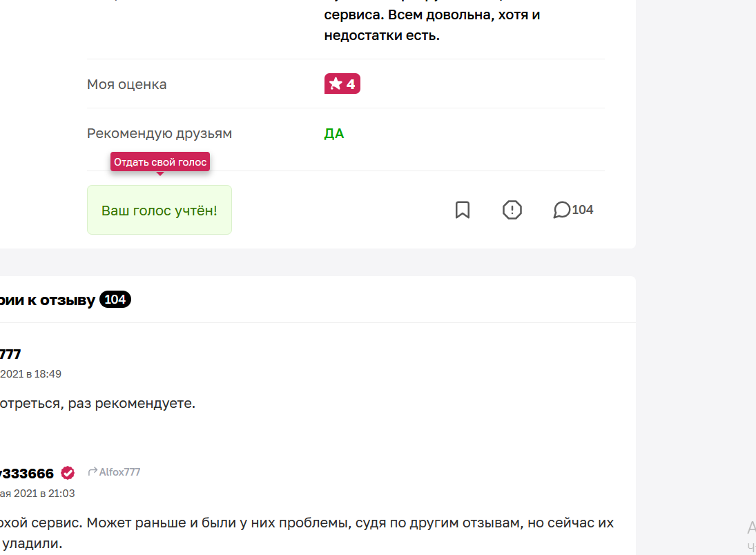Open comments using the speech bubble icon
This screenshot has height=555, width=756.
[x=561, y=210]
